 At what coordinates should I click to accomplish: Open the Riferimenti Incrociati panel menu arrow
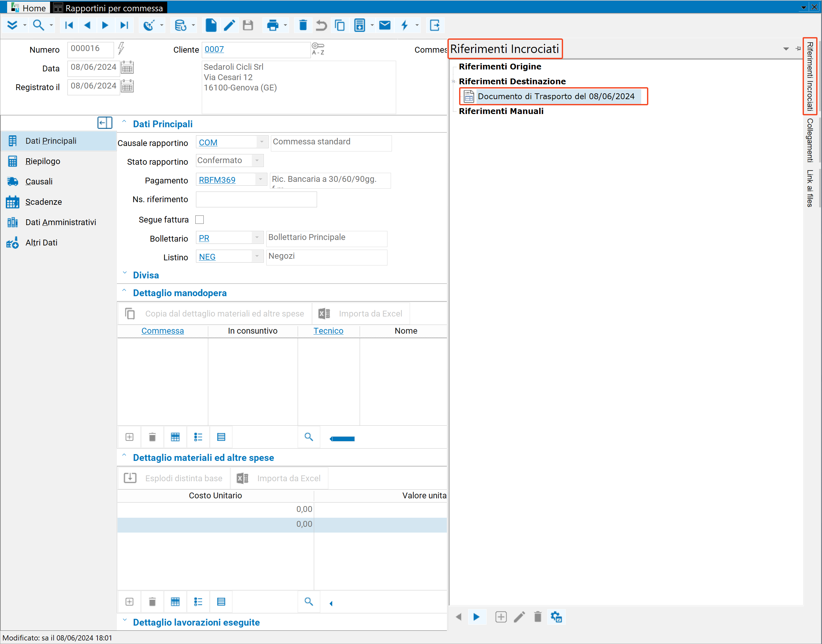click(x=786, y=49)
